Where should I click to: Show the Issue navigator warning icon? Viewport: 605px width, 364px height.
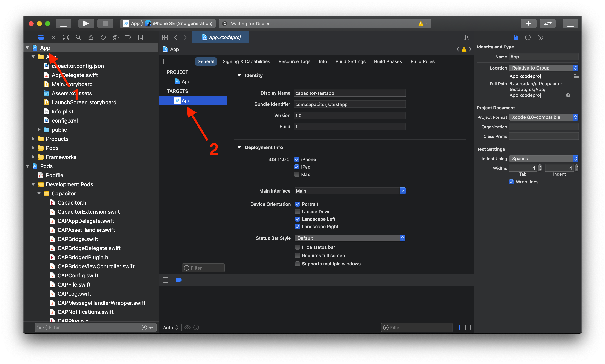click(91, 37)
